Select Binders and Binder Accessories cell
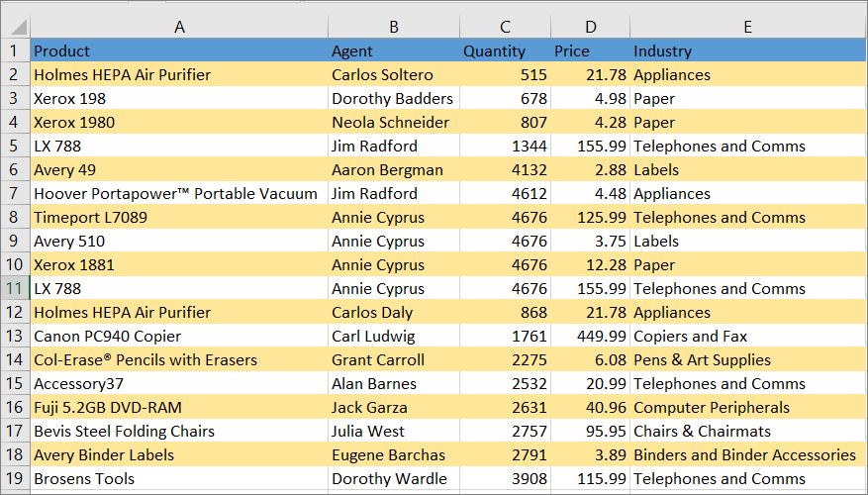Image resolution: width=868 pixels, height=495 pixels. coord(748,454)
